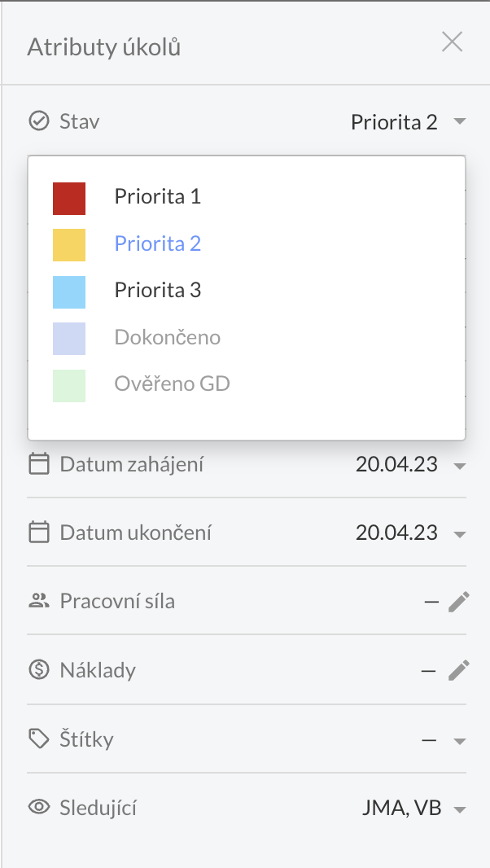The width and height of the screenshot is (490, 868).
Task: Click the Datum ukončení calendar icon
Action: 38,533
